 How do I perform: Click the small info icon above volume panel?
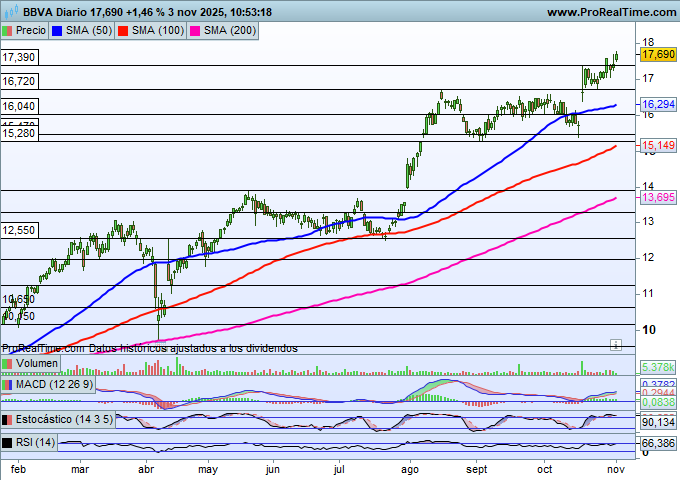(617, 343)
